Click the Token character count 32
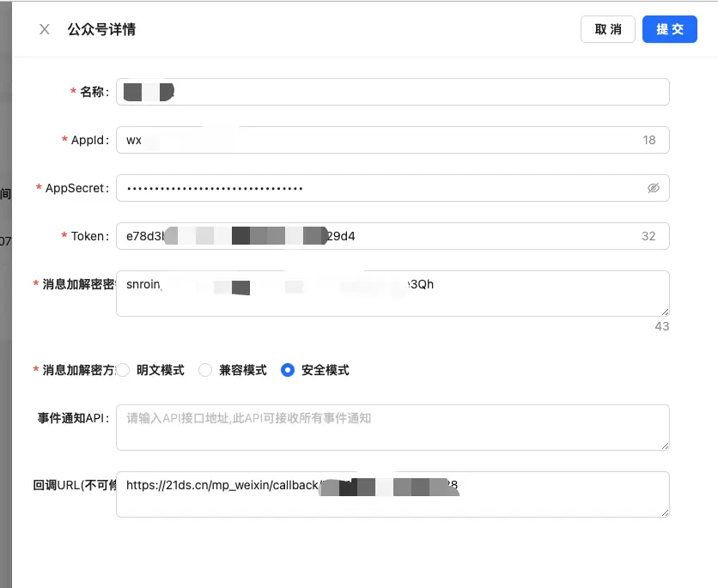 pos(648,236)
